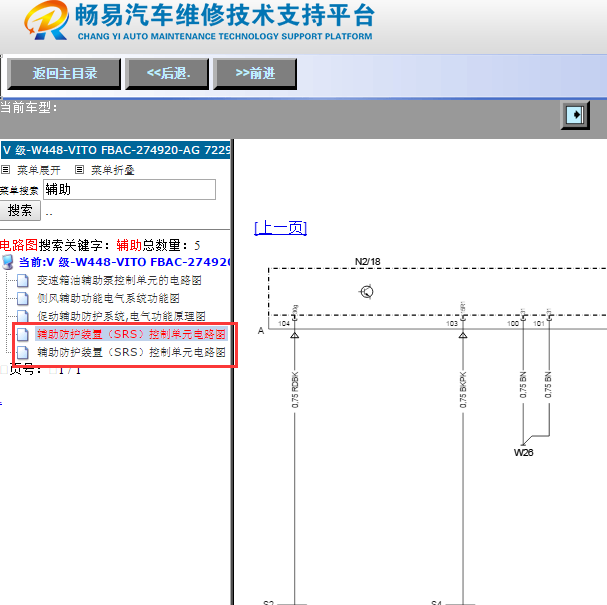
Task: Select the V 级-W448-VITO model title bar
Action: pos(115,150)
